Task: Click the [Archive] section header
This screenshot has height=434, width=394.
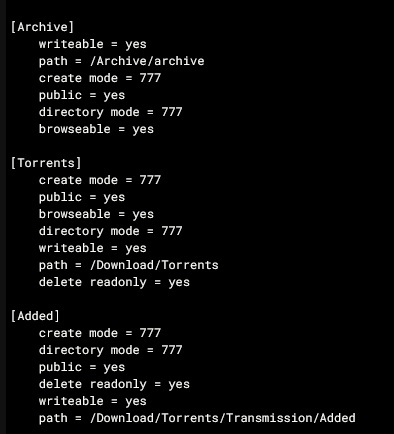Action: (42, 27)
